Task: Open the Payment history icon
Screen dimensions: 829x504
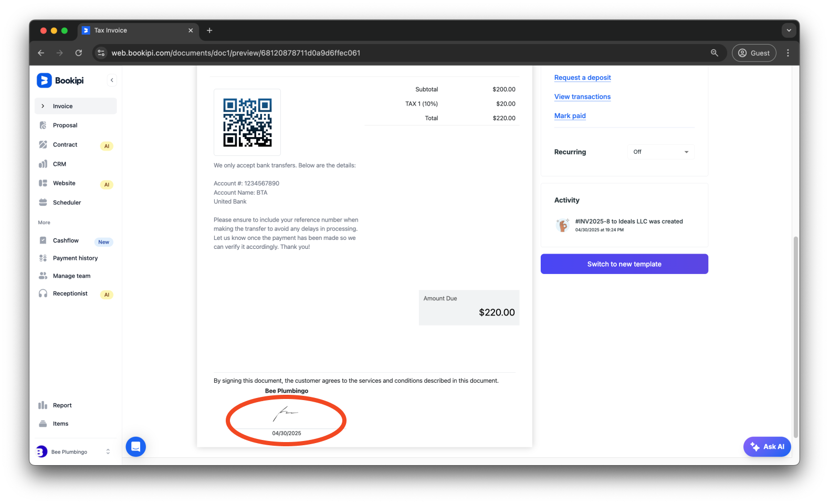Action: pos(43,258)
